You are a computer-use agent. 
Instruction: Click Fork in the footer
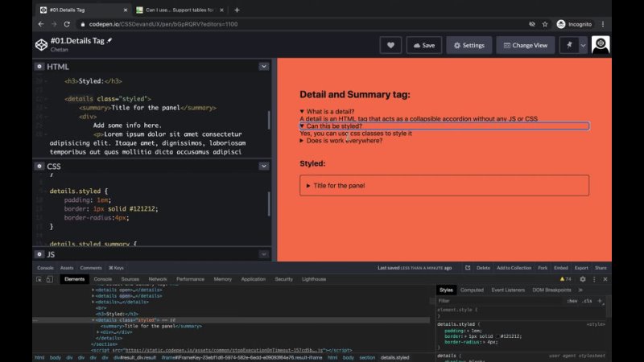point(543,268)
